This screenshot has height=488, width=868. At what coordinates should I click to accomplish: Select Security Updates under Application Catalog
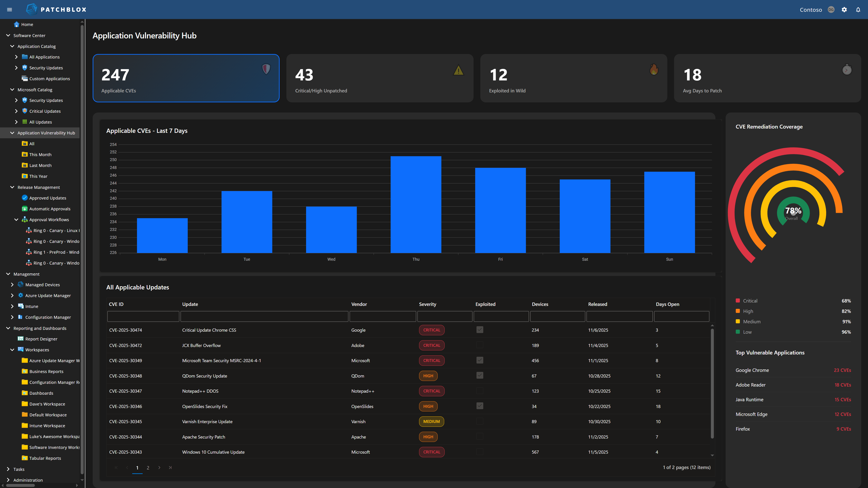pos(46,67)
